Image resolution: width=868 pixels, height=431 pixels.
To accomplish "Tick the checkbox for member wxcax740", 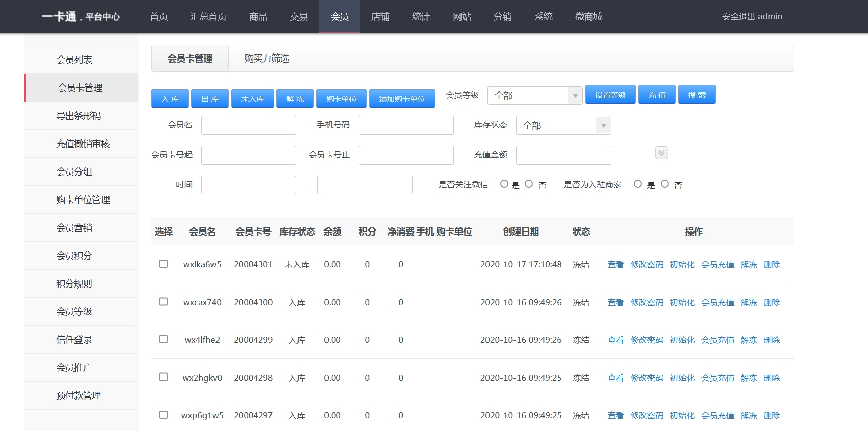I will pos(164,302).
